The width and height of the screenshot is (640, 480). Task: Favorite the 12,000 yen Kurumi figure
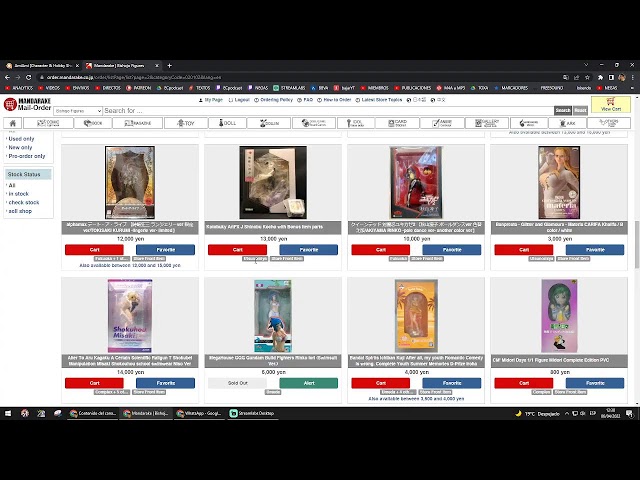tap(165, 250)
